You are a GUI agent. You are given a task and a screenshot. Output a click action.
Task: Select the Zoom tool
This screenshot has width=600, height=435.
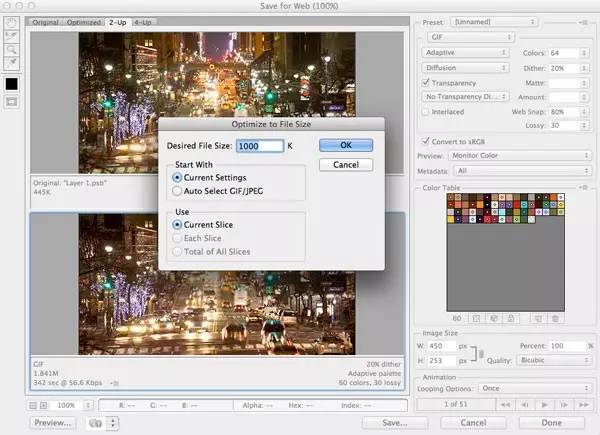coord(10,48)
